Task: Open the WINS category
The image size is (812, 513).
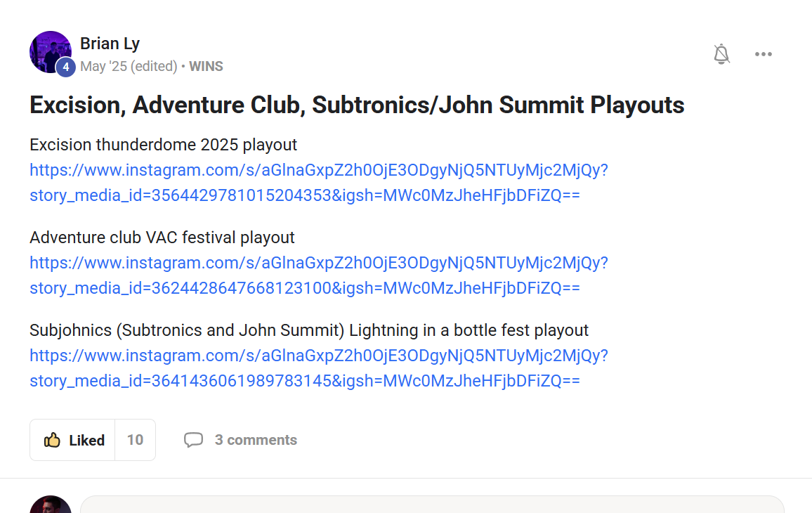Action: [206, 67]
